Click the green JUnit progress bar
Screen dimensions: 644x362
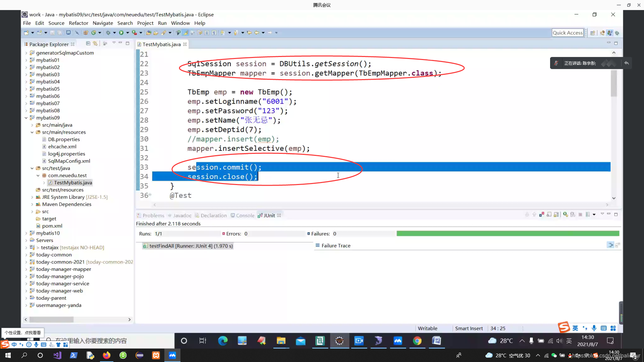tap(507, 234)
